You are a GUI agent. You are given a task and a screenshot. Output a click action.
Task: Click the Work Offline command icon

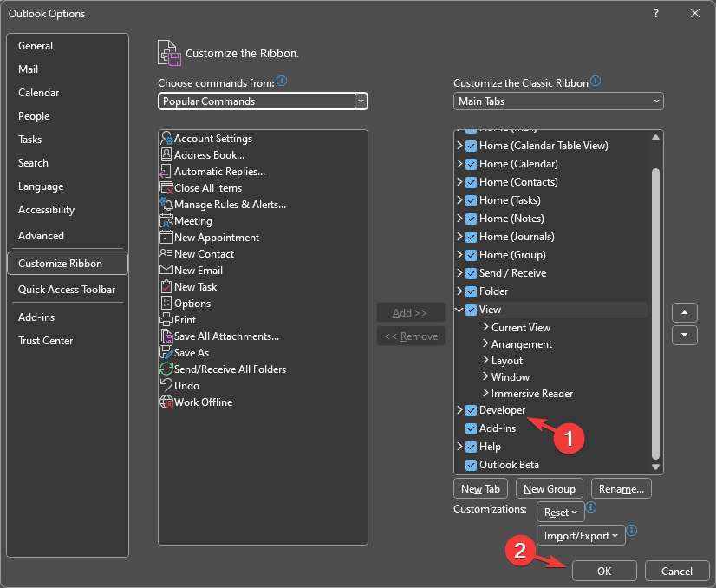[x=167, y=402]
